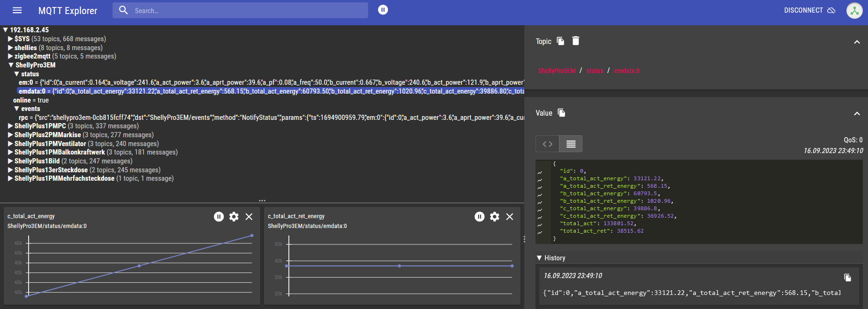Click the last data point on c_total_act_energy chart

pyautogui.click(x=252, y=235)
